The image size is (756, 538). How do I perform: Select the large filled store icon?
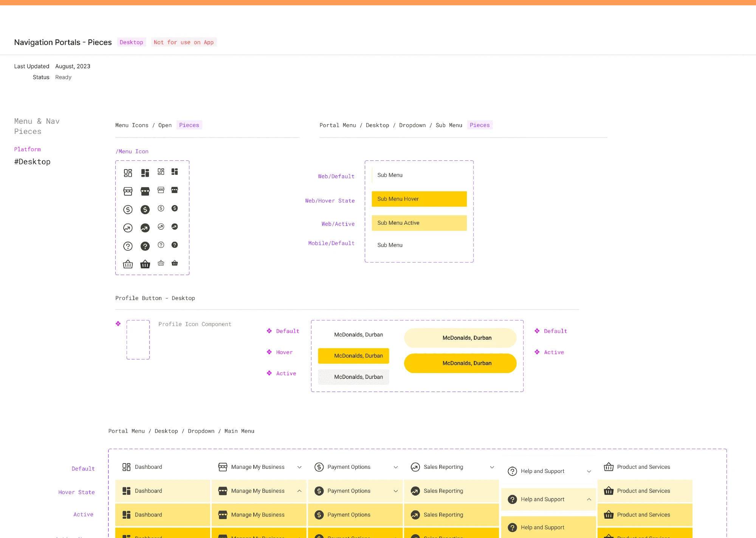coord(145,191)
